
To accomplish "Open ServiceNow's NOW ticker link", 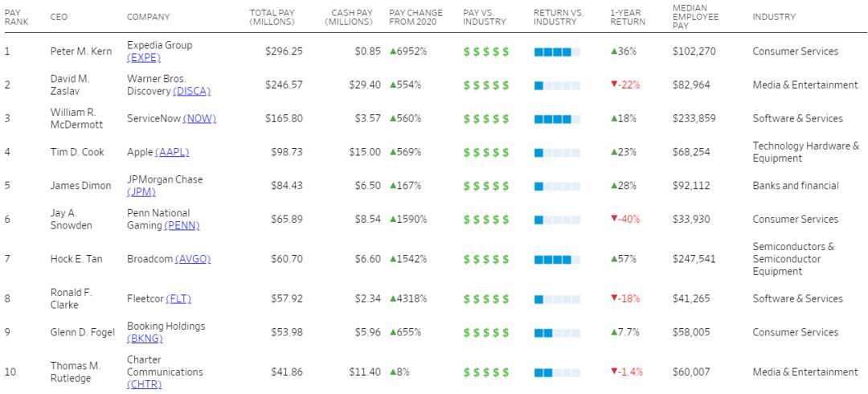I will pyautogui.click(x=199, y=118).
